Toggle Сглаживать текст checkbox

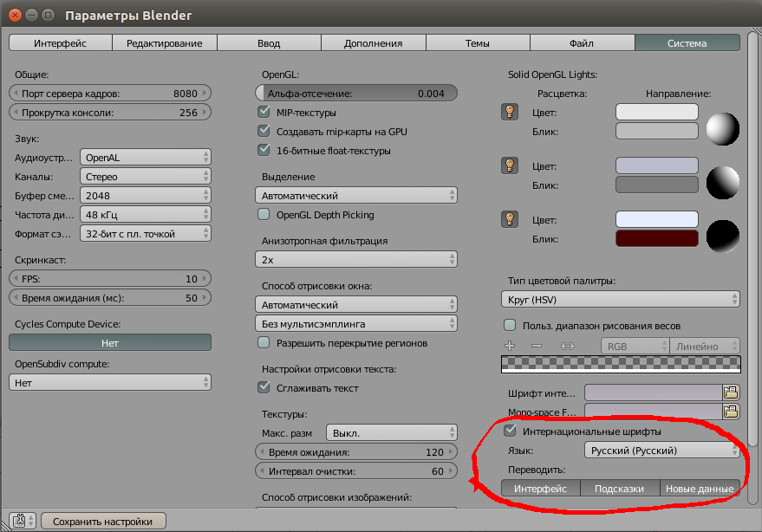pos(264,387)
